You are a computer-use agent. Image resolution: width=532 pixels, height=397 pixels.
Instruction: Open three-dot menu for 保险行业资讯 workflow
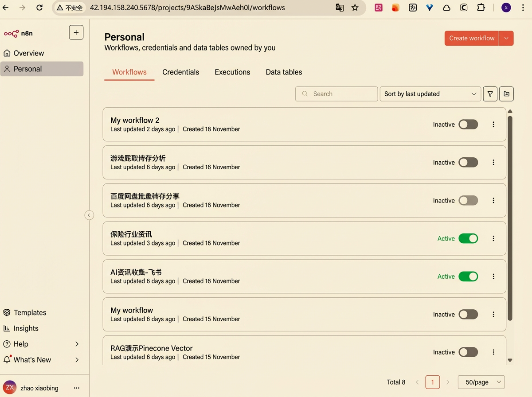(x=493, y=238)
